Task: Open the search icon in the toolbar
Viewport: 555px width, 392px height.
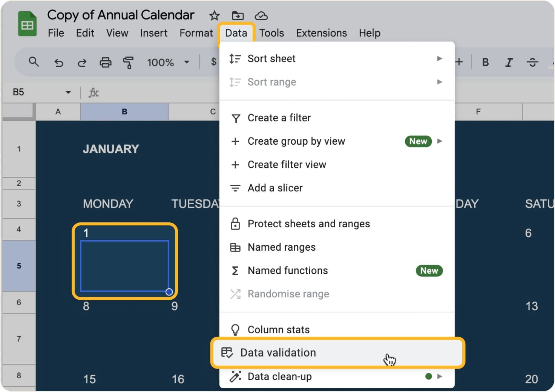Action: (34, 63)
